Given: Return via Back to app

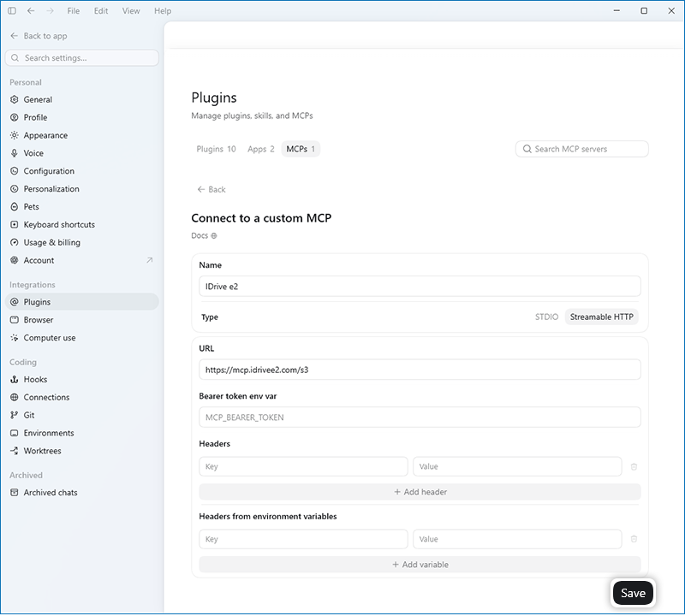Looking at the screenshot, I should pyautogui.click(x=39, y=36).
